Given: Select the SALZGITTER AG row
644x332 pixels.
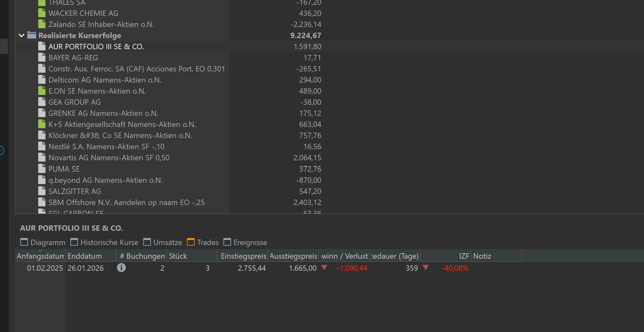Looking at the screenshot, I should pos(74,191).
